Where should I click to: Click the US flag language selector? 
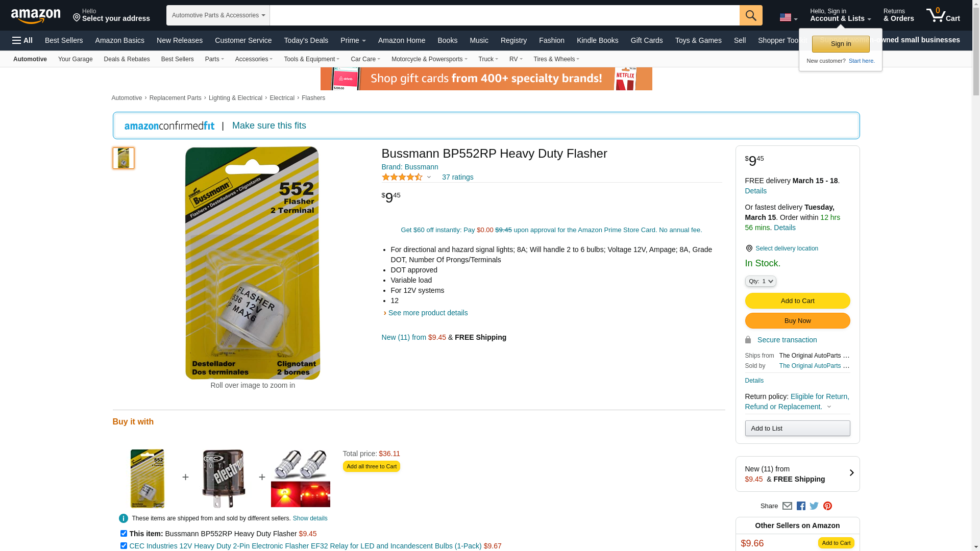[789, 18]
